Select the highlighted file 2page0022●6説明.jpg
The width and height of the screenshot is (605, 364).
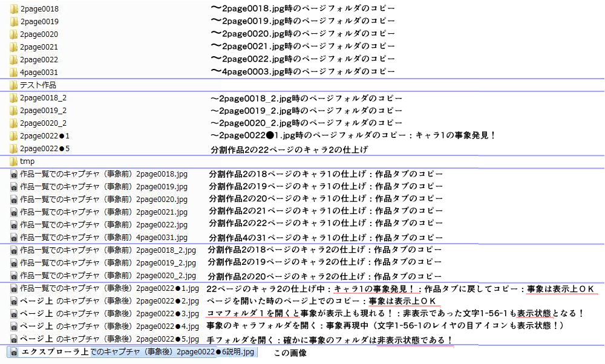coord(132,352)
